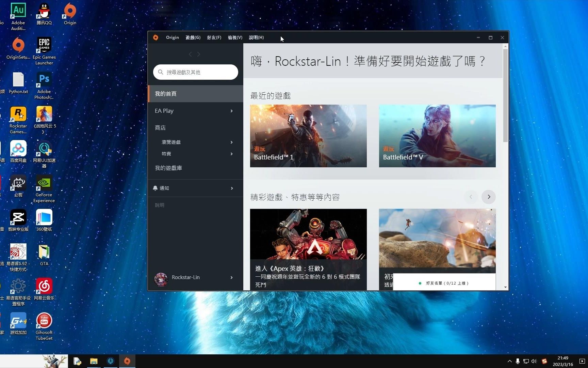Image resolution: width=588 pixels, height=368 pixels.
Task: Open EA Play in the sidebar
Action: [164, 111]
